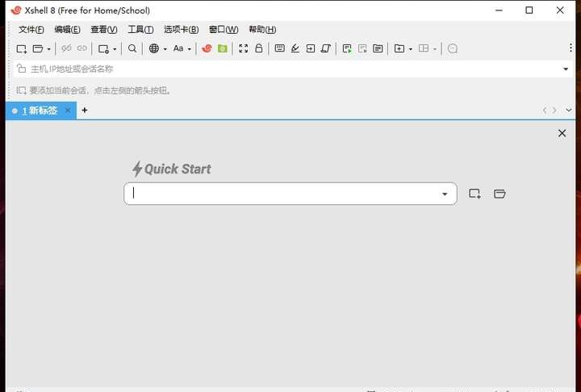Click the Encoding globe icon
The image size is (581, 392).
(x=154, y=48)
